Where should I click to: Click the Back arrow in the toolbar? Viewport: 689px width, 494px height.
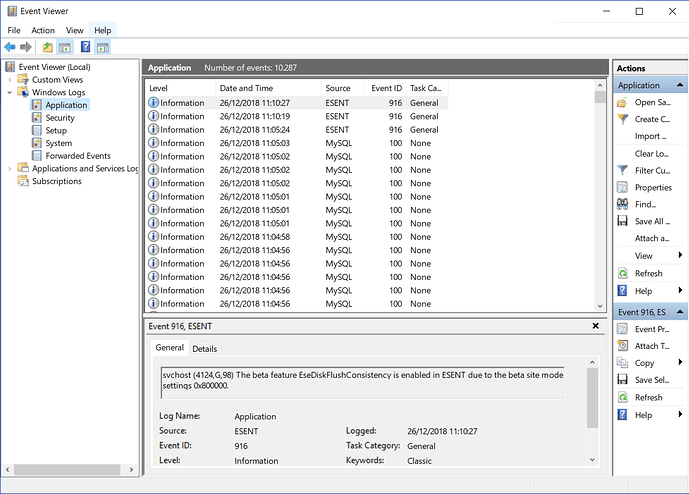click(10, 47)
